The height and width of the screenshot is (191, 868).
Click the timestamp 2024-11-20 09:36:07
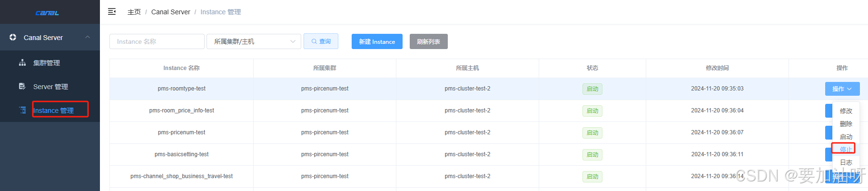tap(717, 132)
